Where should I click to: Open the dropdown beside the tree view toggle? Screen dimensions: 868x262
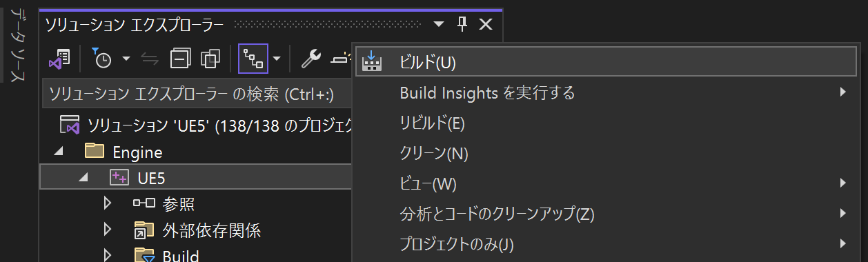tap(276, 59)
